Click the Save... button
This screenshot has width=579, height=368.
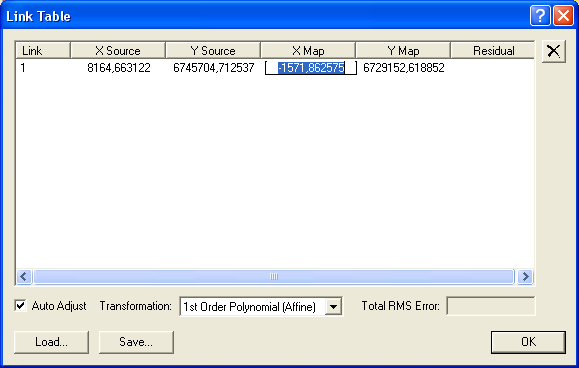tap(136, 342)
